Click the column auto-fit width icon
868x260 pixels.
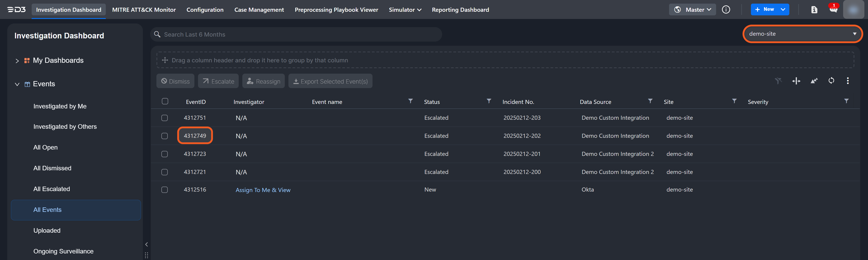pos(796,81)
